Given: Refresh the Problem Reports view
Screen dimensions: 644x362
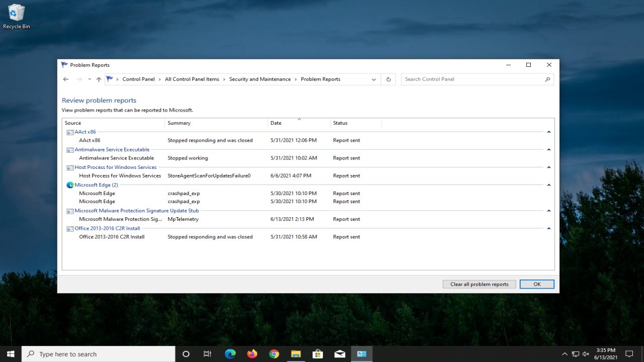Looking at the screenshot, I should pyautogui.click(x=388, y=79).
